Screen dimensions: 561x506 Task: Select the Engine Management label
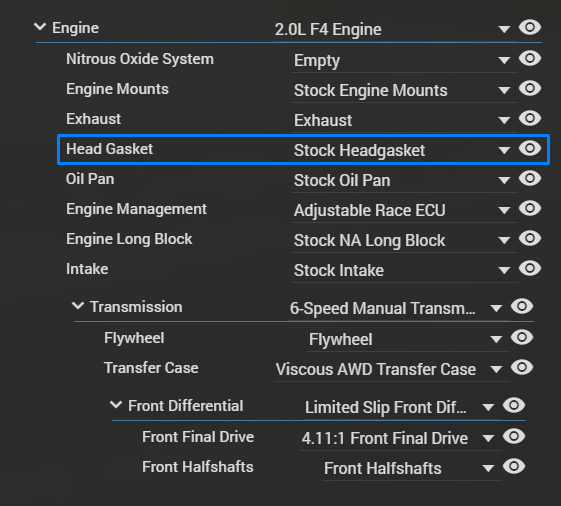point(136,209)
